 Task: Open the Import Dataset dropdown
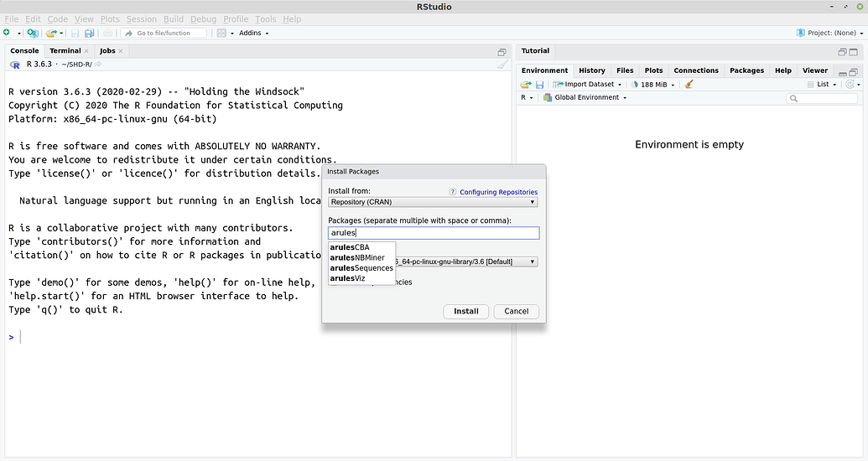pyautogui.click(x=588, y=85)
